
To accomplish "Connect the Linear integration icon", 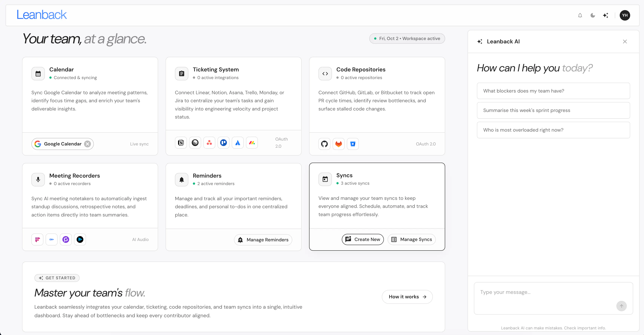I will point(195,143).
